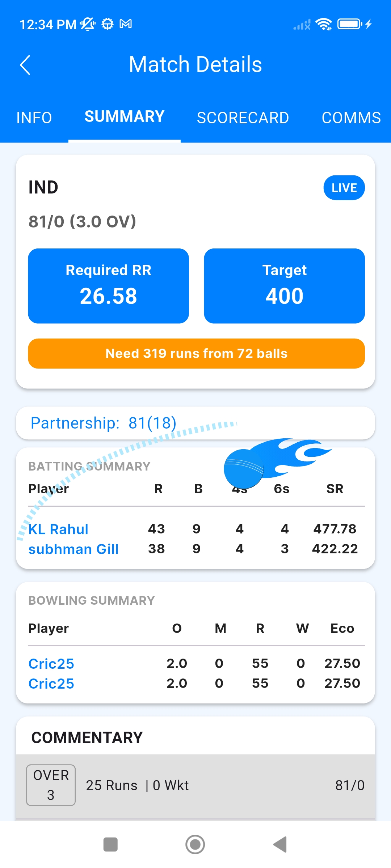Tap the orange Need 319 runs banner
Viewport: 391px width, 868px height.
(x=196, y=353)
